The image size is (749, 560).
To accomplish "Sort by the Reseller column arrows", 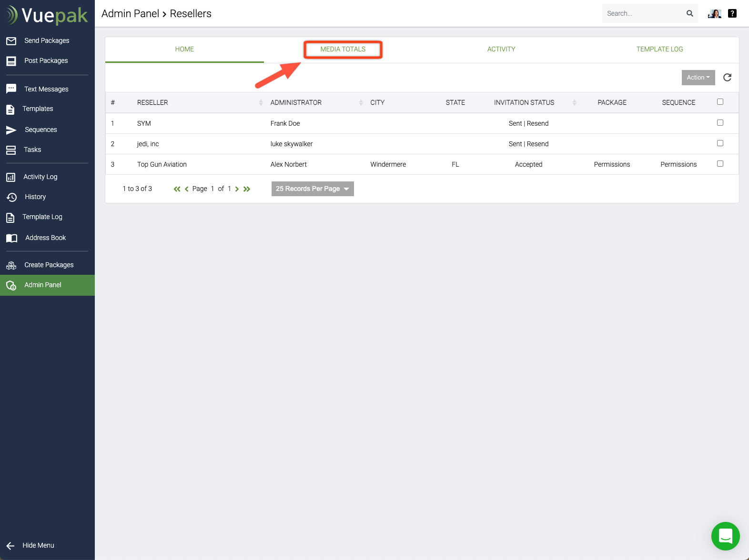I will pos(261,103).
